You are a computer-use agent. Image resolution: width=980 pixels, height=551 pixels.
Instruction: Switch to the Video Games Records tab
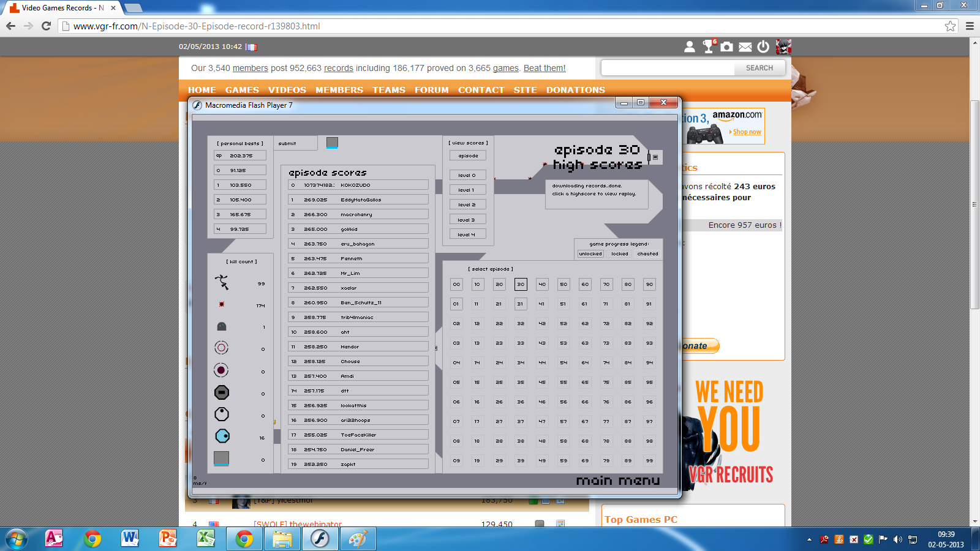pos(61,8)
